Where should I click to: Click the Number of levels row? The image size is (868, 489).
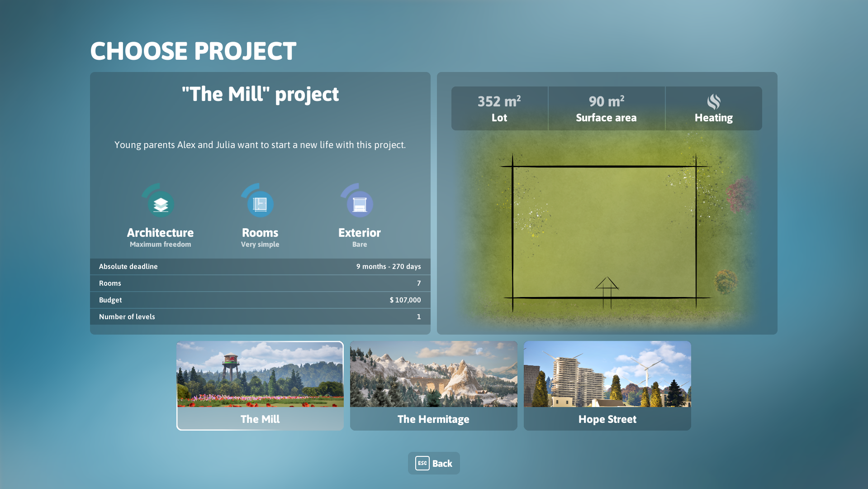pos(260,317)
